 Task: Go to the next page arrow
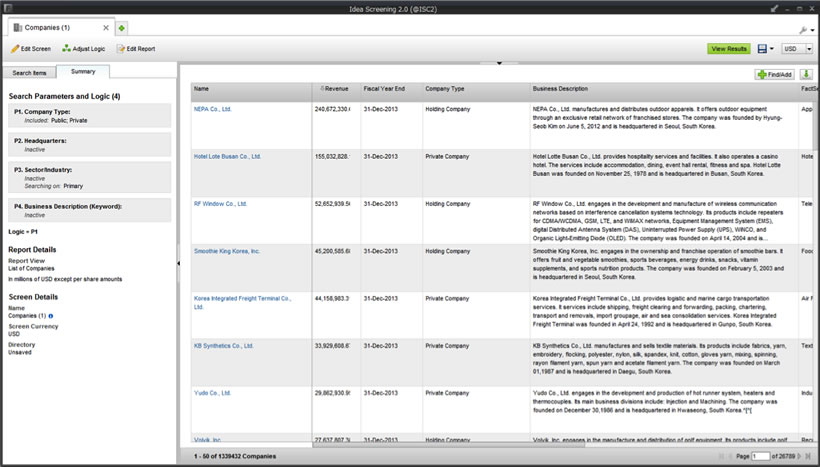point(799,457)
